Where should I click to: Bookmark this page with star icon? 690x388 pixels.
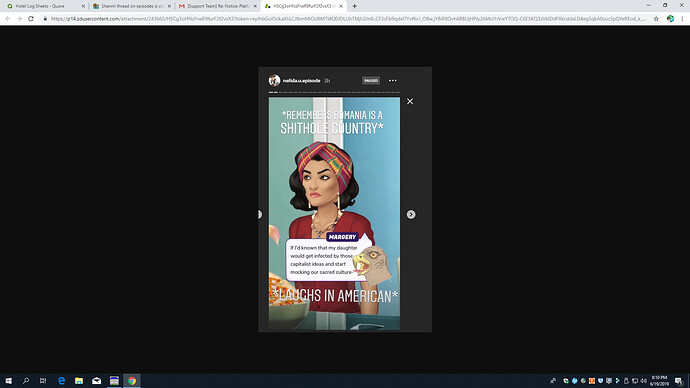click(656, 19)
